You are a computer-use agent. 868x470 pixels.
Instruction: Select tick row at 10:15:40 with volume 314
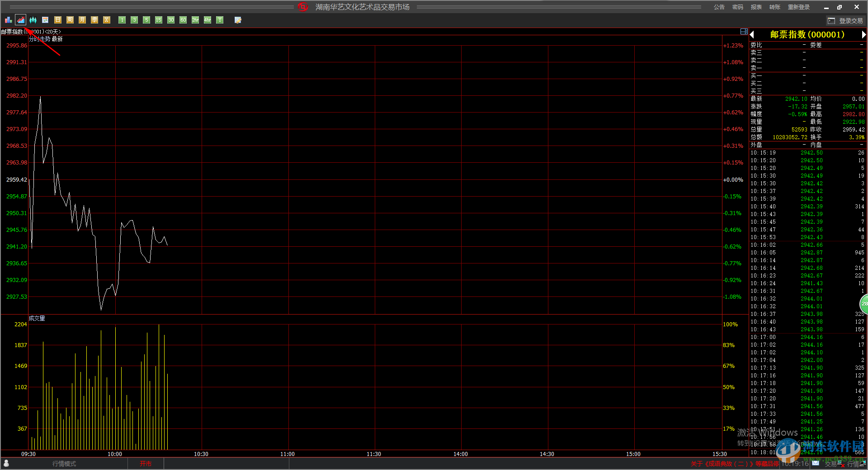point(807,207)
